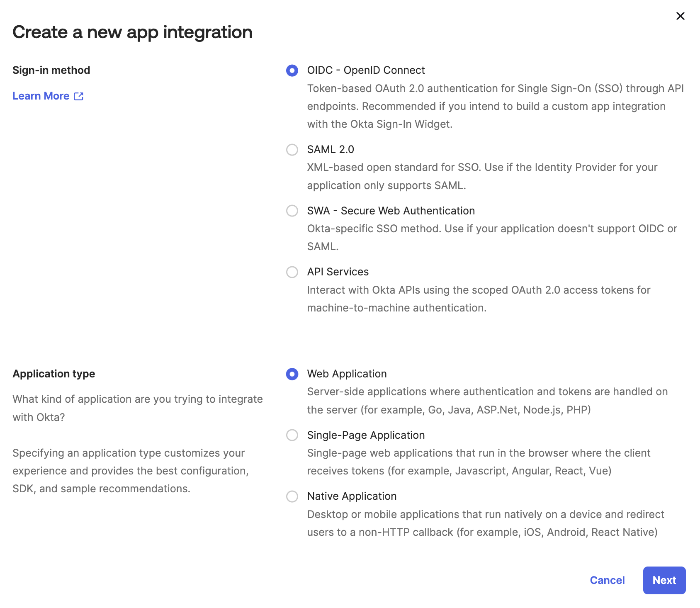The image size is (700, 608).
Task: Close the dialog with the X icon
Action: [681, 16]
